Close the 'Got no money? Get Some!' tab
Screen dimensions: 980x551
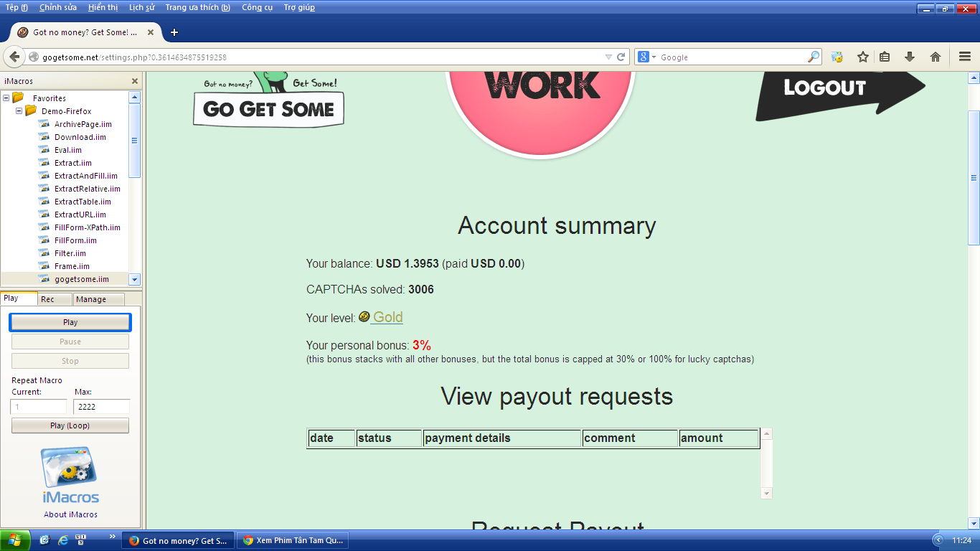pyautogui.click(x=151, y=32)
